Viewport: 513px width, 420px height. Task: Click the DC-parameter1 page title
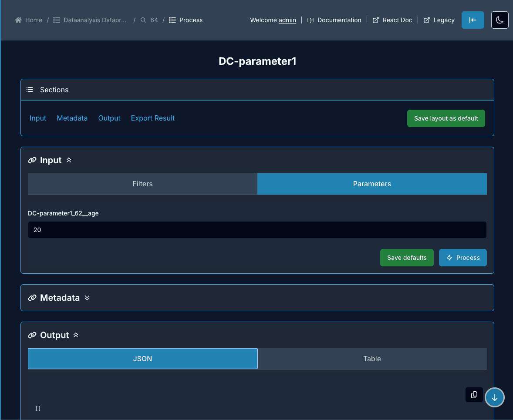(257, 61)
